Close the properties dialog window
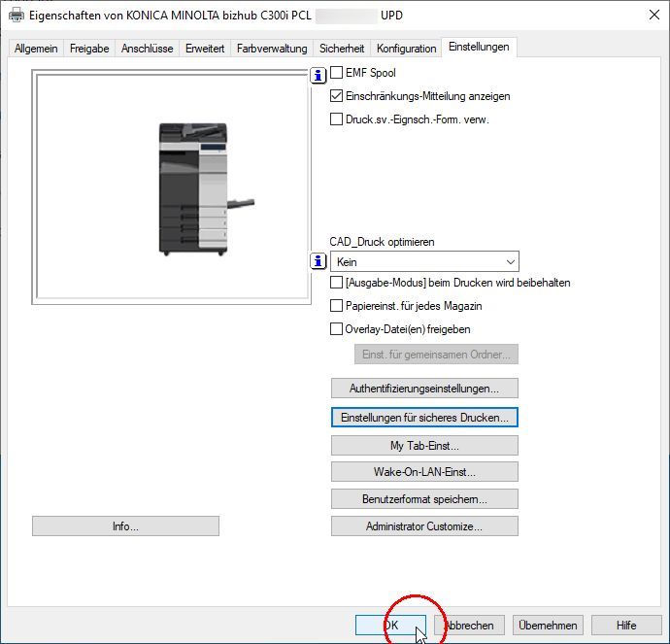 click(650, 15)
